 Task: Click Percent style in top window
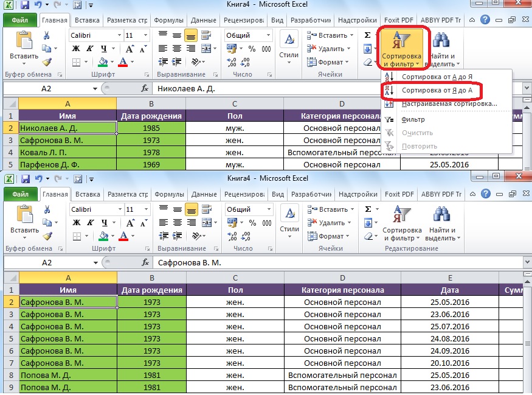(x=252, y=49)
